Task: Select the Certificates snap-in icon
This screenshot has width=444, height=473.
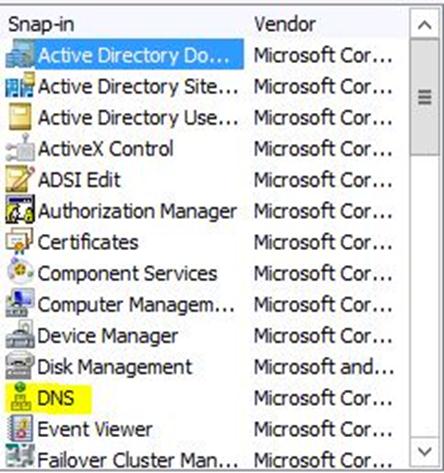Action: [19, 242]
